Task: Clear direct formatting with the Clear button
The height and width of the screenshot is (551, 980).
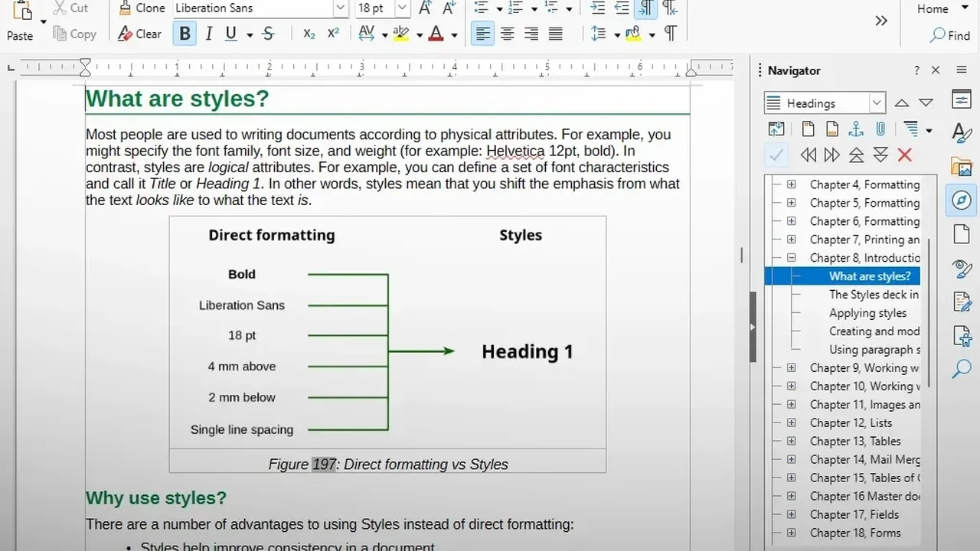Action: tap(140, 34)
